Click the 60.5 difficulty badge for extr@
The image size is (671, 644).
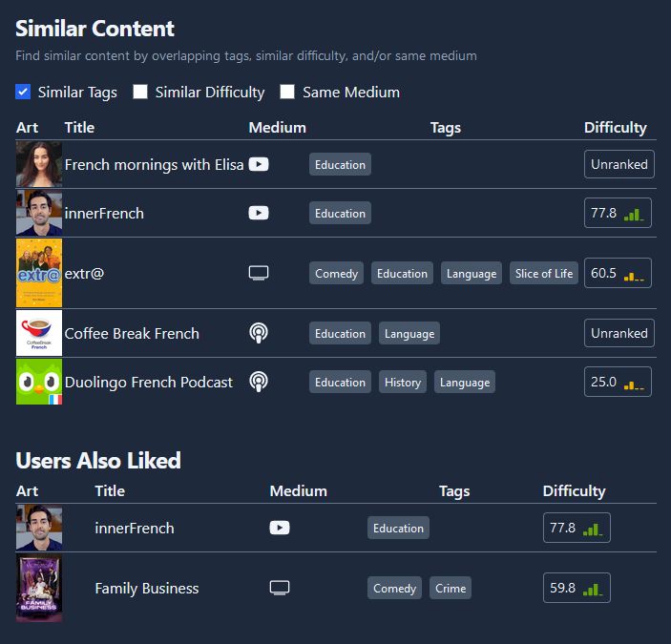(x=618, y=273)
